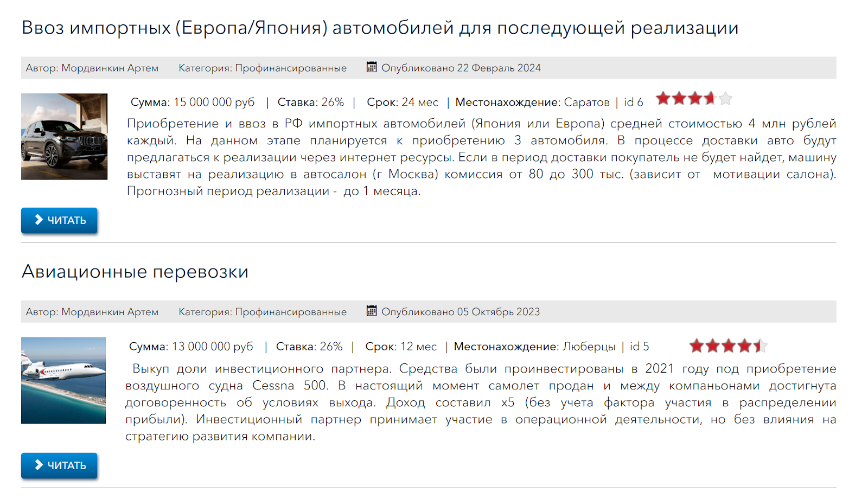The height and width of the screenshot is (499, 868).
Task: Click "Ставка: 26%" in the car listing
Action: click(311, 102)
